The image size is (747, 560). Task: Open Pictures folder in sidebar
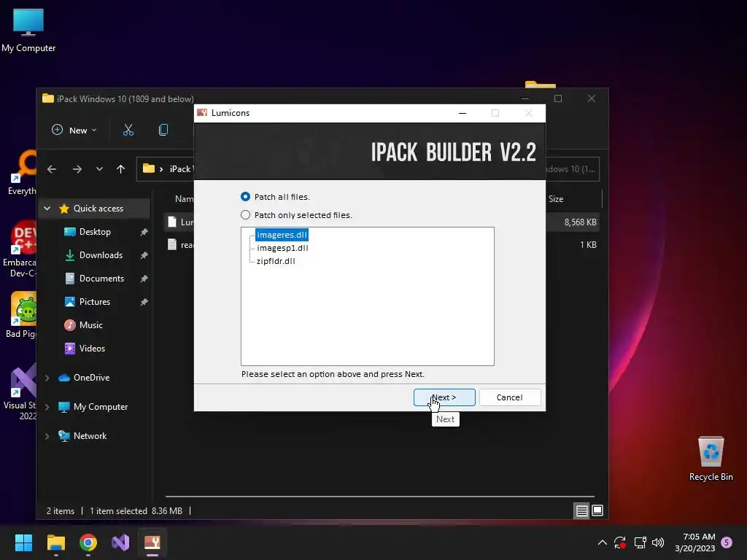[x=94, y=301]
